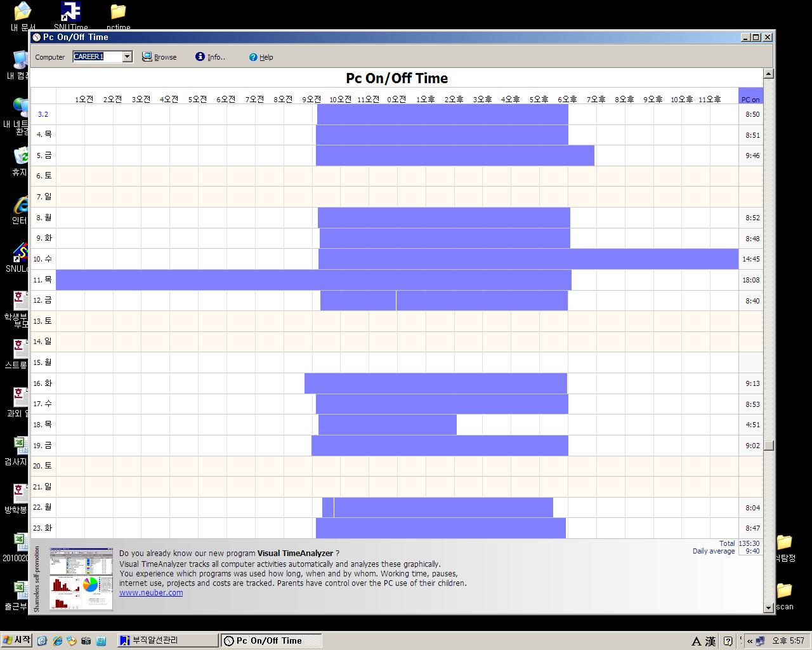Click the Korean/English input mode indicator
The image size is (812, 650).
point(696,641)
